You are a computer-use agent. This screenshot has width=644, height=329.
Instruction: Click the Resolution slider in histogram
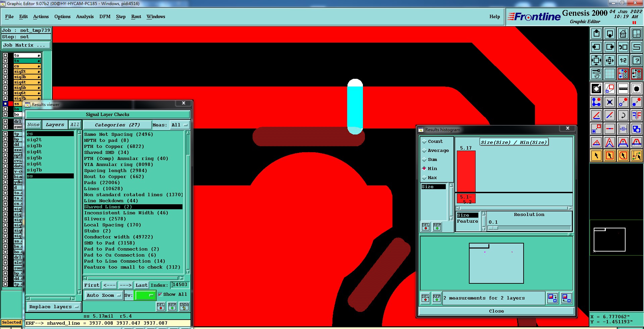530,228
